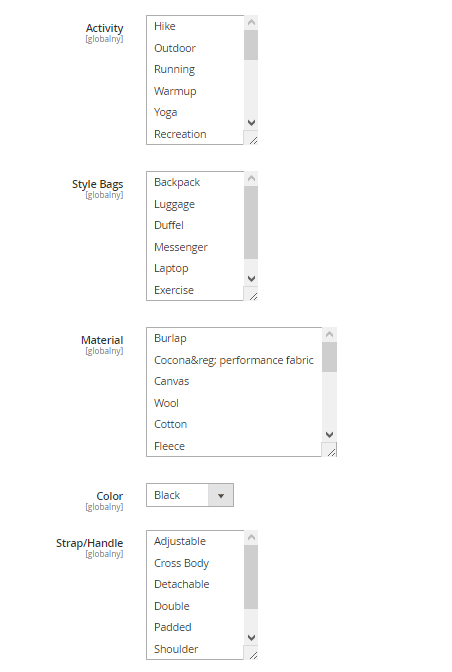The height and width of the screenshot is (672, 452).
Task: Click the Activity list resize grip
Action: click(x=251, y=137)
